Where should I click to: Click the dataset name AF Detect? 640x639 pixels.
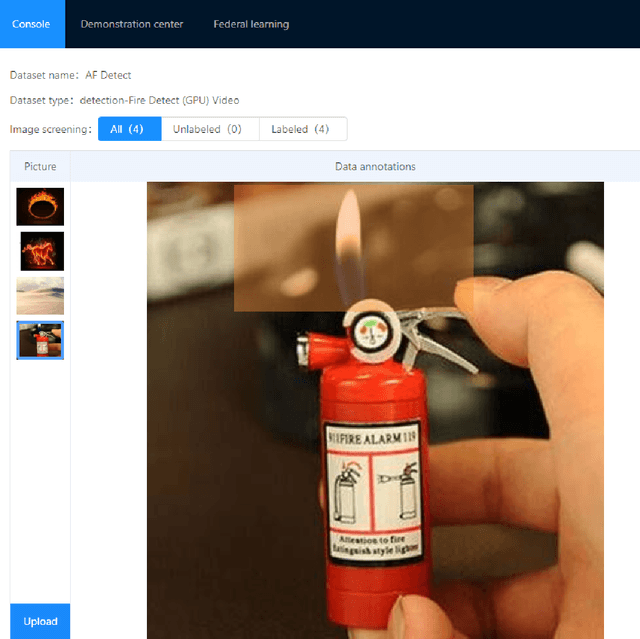(108, 75)
